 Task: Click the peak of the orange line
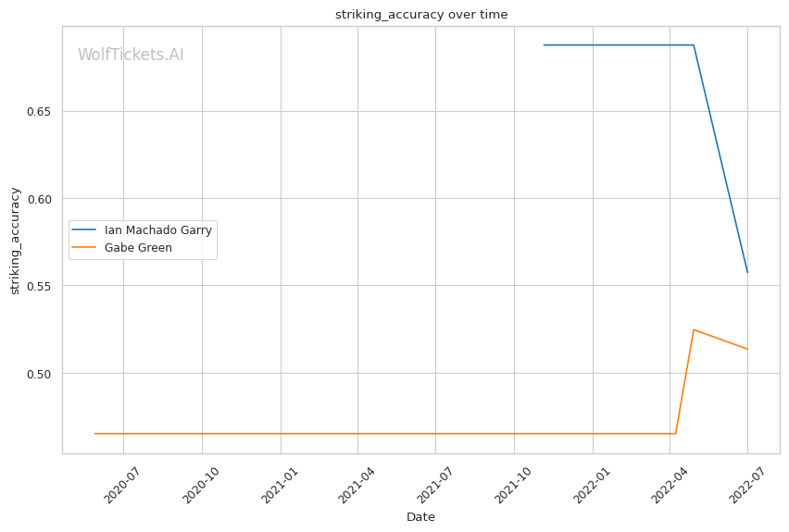694,329
